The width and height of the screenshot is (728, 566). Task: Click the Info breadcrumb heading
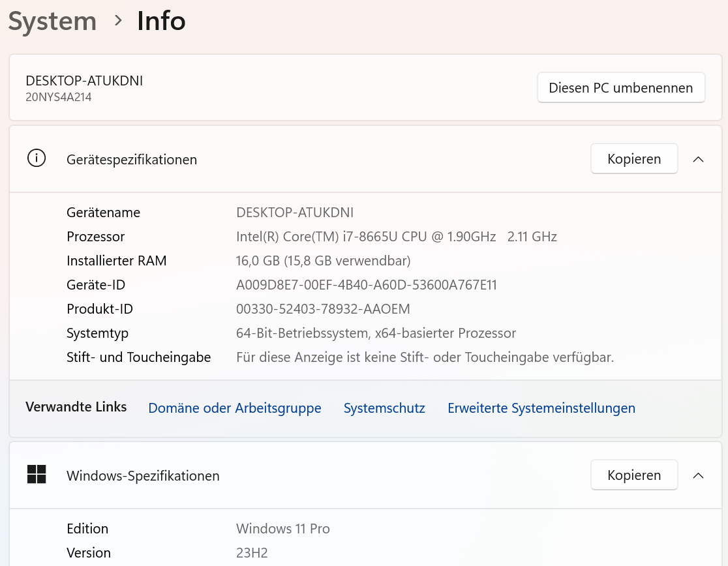(x=161, y=21)
